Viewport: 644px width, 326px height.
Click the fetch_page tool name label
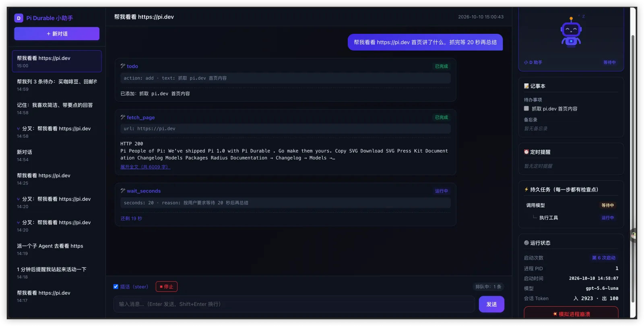[141, 118]
